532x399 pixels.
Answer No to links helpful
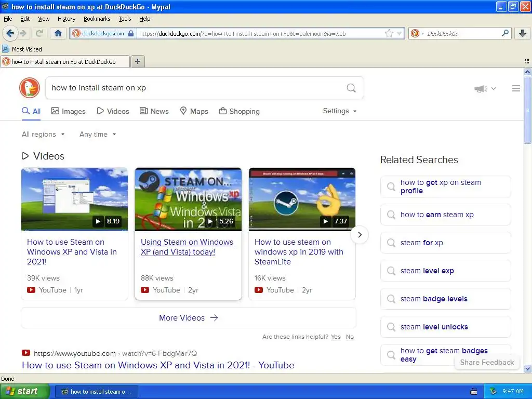350,337
